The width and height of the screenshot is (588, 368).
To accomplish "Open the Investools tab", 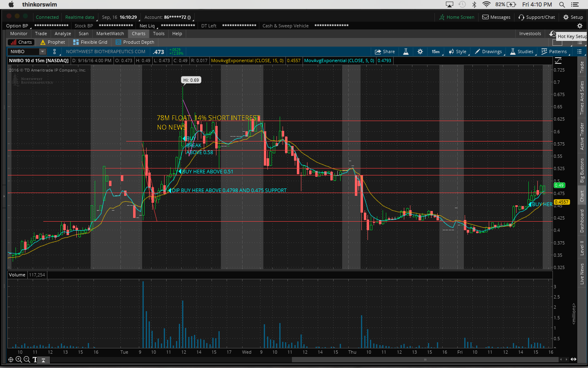I will 530,34.
